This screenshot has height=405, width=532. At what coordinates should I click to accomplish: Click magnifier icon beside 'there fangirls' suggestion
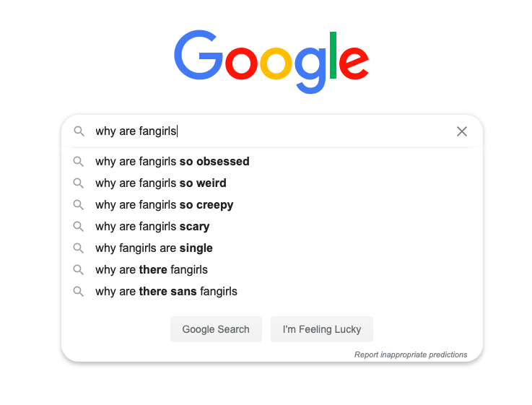[x=79, y=270]
